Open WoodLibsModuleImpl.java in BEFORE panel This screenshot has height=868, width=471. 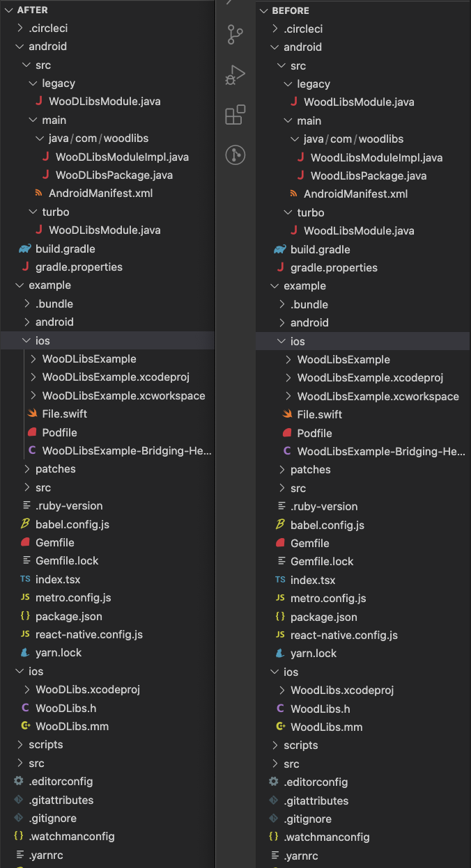376,157
